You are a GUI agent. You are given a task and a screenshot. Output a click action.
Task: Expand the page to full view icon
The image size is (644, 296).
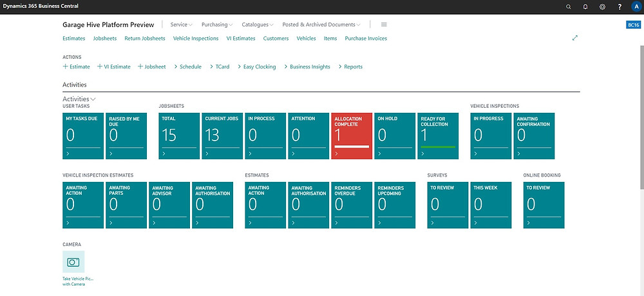575,38
